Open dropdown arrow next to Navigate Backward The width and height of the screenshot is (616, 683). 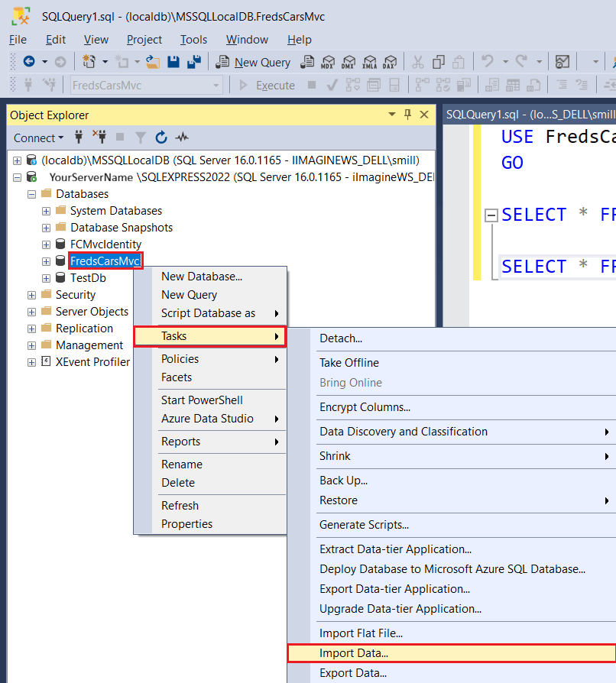coord(44,62)
